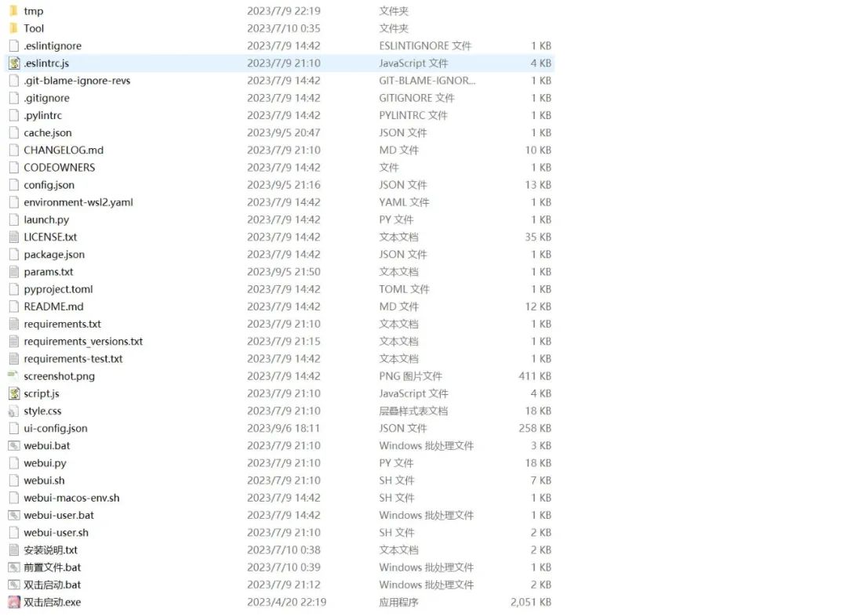The height and width of the screenshot is (616, 847).
Task: Select the ui-config.json file entry
Action: coord(56,428)
